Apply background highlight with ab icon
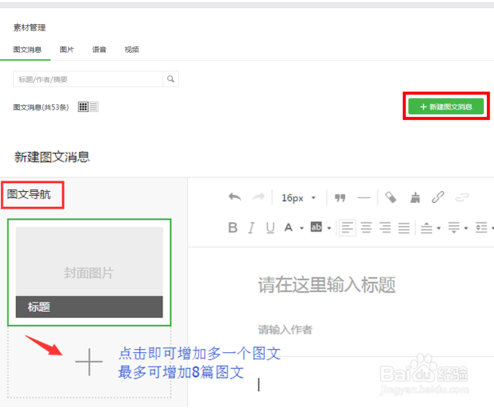494x408 pixels. pos(316,227)
